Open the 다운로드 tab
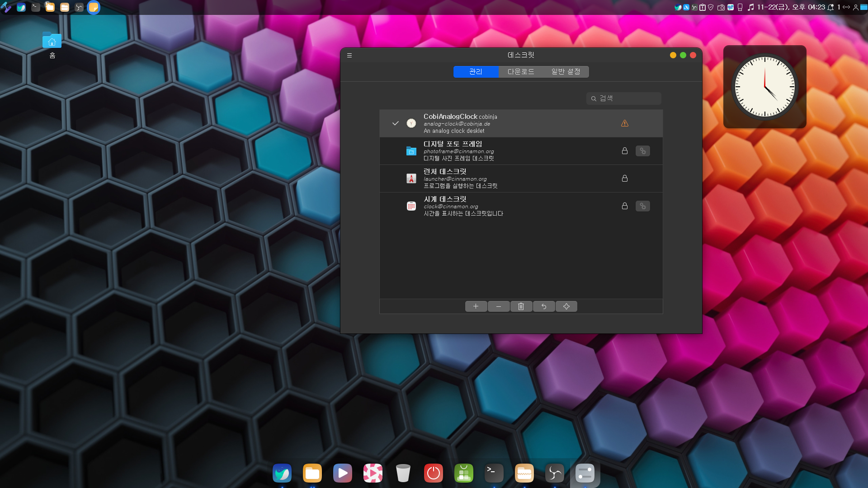This screenshot has width=868, height=488. point(521,72)
